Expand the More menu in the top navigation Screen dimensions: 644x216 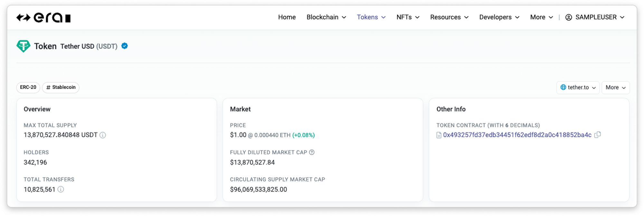tap(541, 17)
